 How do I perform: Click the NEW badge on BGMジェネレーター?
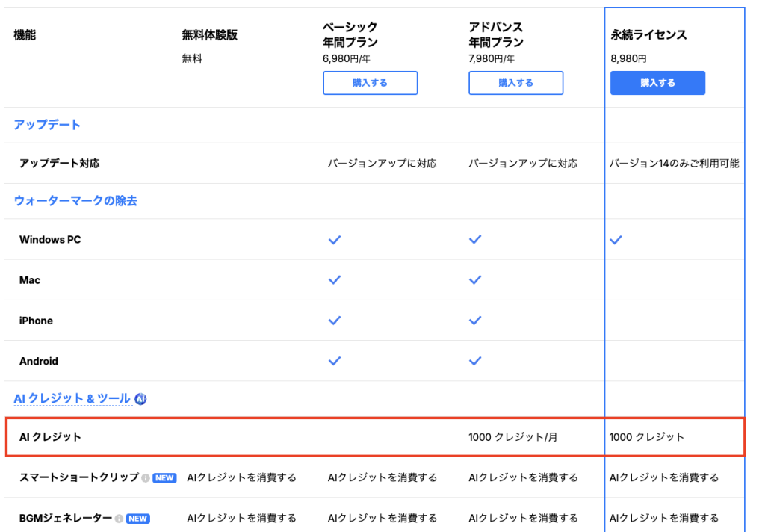point(137,519)
